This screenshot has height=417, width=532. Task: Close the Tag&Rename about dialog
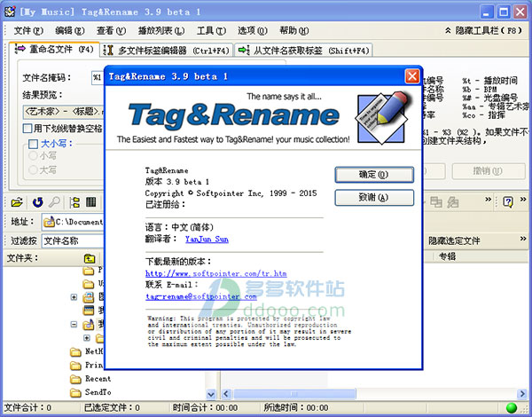pyautogui.click(x=412, y=76)
